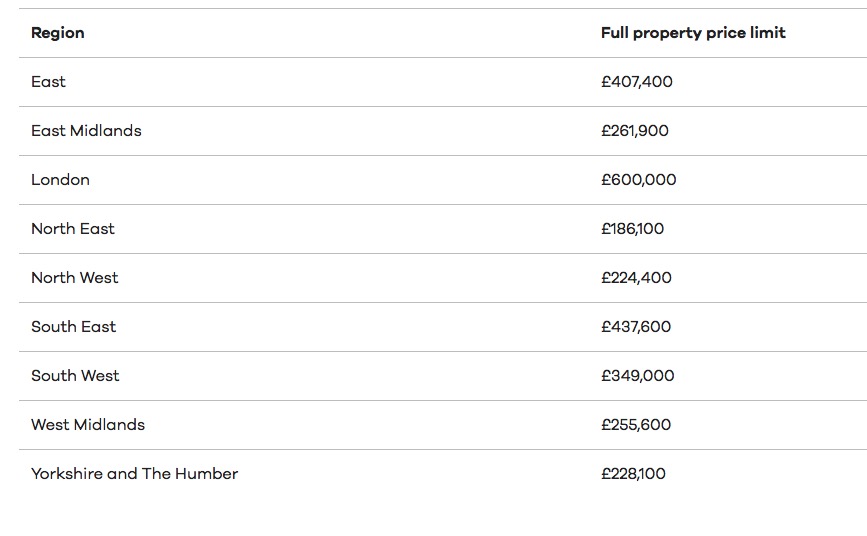Image resolution: width=867 pixels, height=536 pixels.
Task: Click the £600,000 London price limit
Action: [x=639, y=180]
